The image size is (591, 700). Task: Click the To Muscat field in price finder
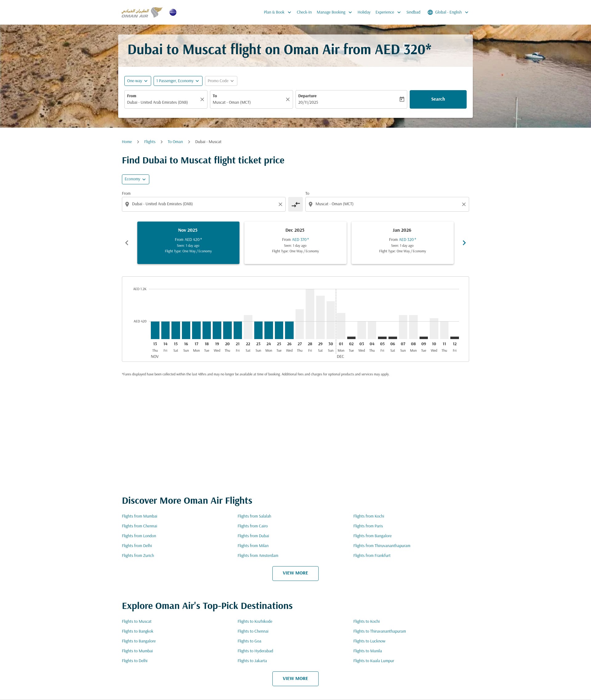387,204
